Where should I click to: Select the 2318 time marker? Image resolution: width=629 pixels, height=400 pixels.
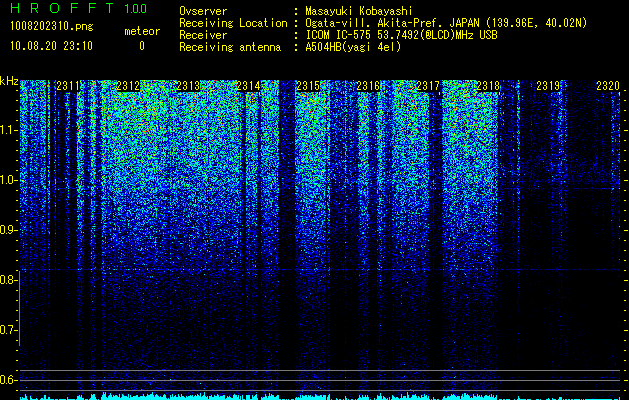click(x=488, y=86)
